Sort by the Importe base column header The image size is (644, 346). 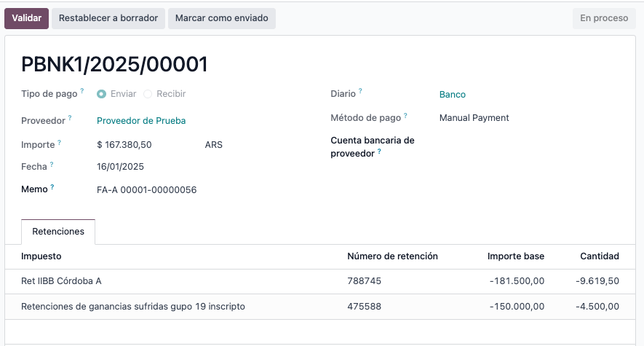coord(516,256)
